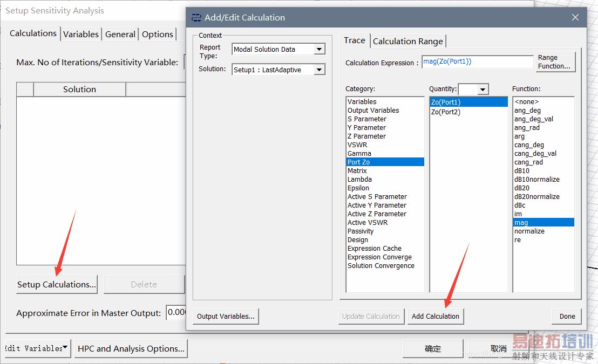
Task: Click the Delete button in Setup Sensitivity Analysis
Action: click(144, 285)
